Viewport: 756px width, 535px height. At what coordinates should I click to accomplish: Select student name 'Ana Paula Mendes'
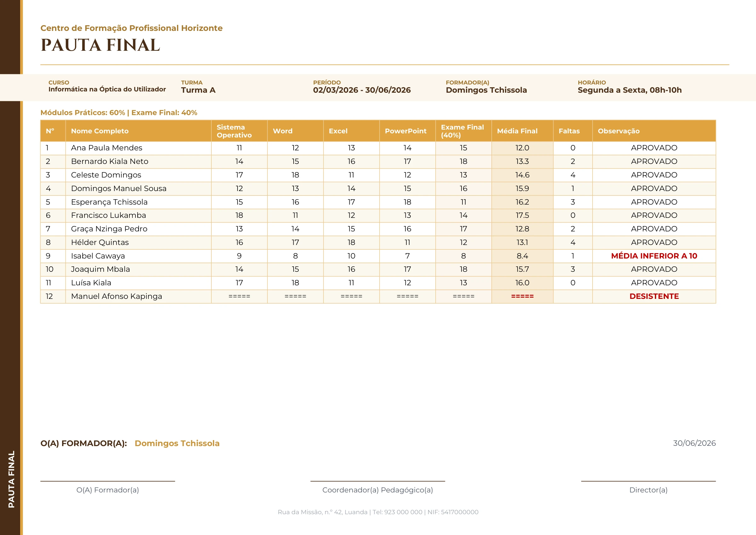[x=107, y=148]
